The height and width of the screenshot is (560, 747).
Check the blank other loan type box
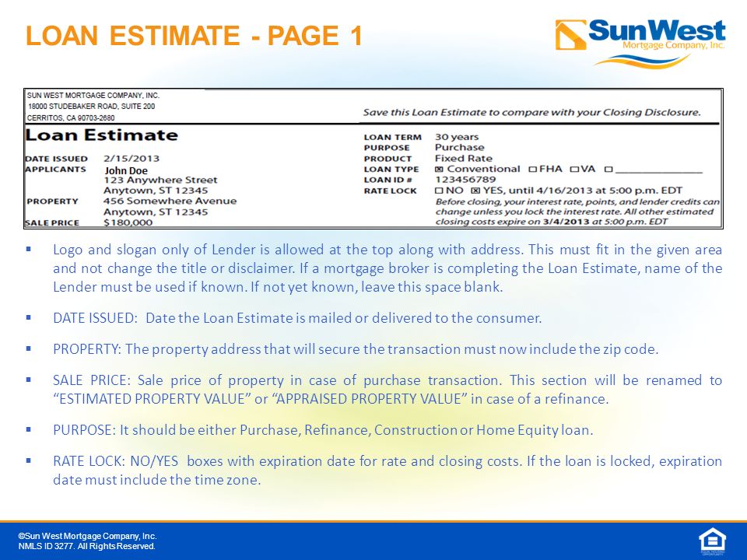[x=608, y=169]
